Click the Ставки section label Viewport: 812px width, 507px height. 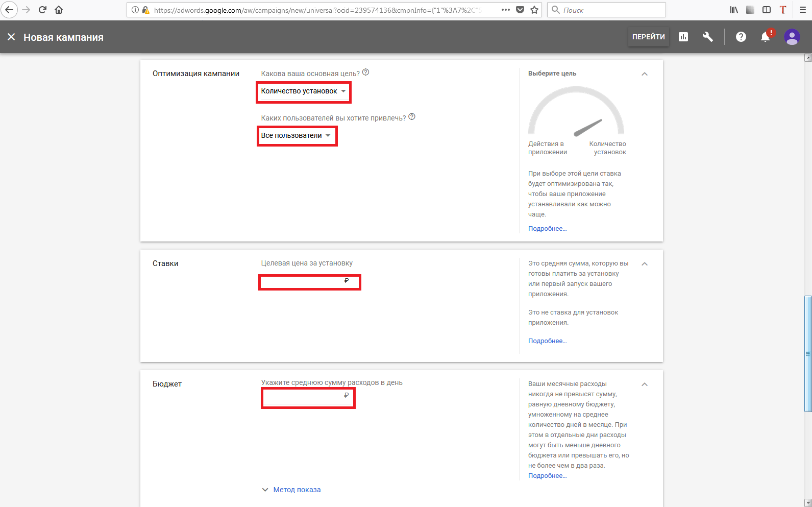[165, 263]
